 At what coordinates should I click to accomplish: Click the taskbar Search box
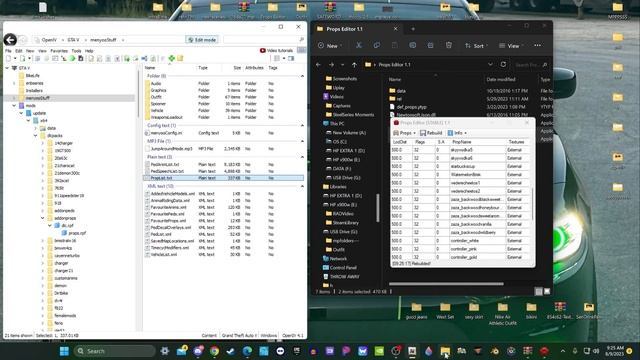click(115, 351)
